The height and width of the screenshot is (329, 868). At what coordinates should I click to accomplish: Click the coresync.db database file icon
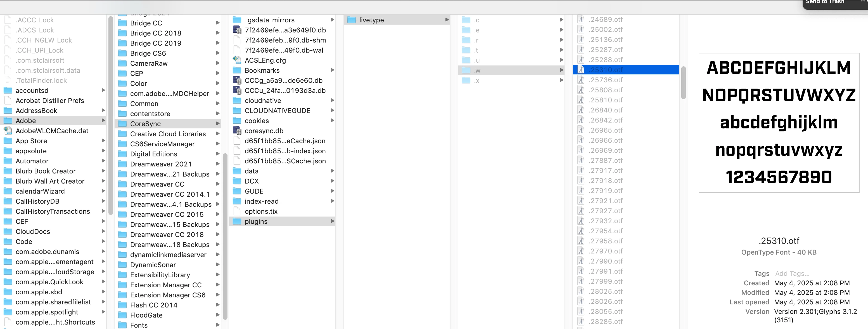(237, 131)
